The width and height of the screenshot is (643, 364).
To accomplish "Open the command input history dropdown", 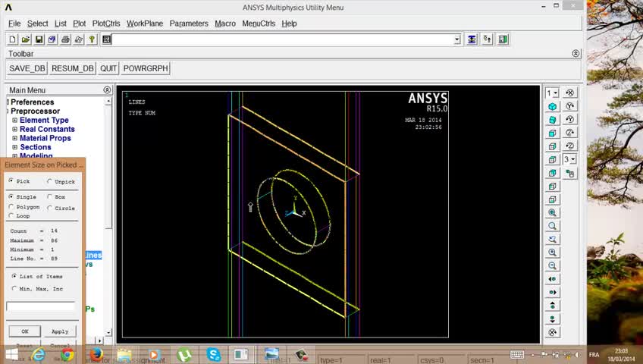I will [x=457, y=39].
